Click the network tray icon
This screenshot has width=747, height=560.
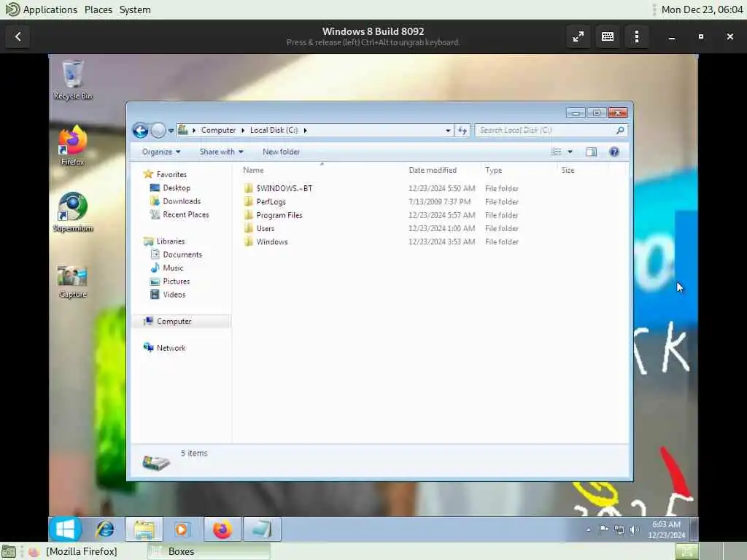coord(619,529)
